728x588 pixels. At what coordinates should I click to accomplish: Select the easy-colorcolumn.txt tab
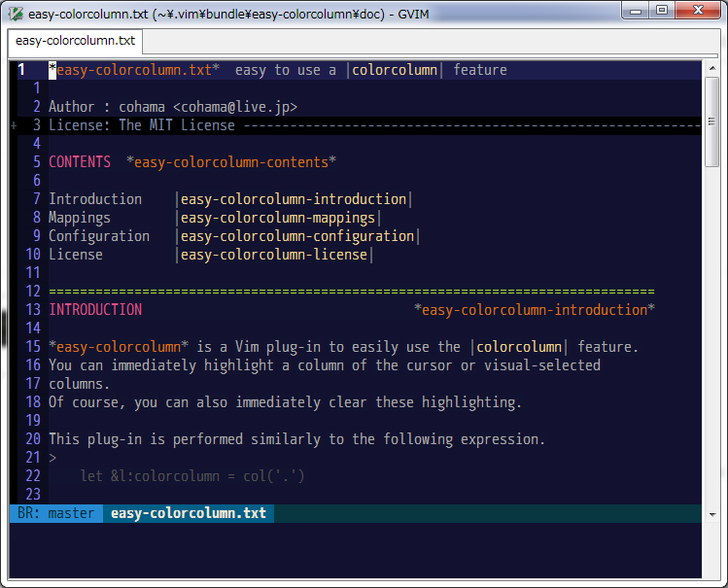tap(75, 41)
